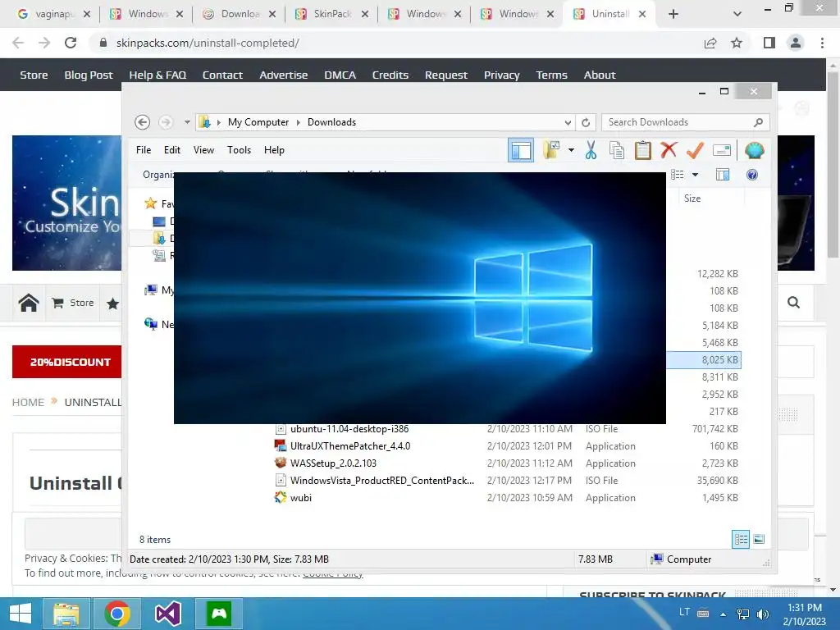This screenshot has width=840, height=630.
Task: Click the change view list icon
Action: click(677, 175)
